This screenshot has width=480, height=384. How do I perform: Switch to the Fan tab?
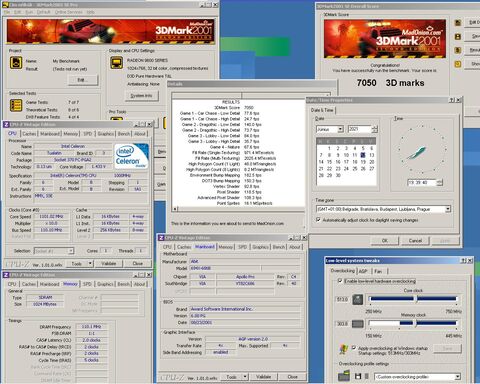pyautogui.click(x=378, y=271)
